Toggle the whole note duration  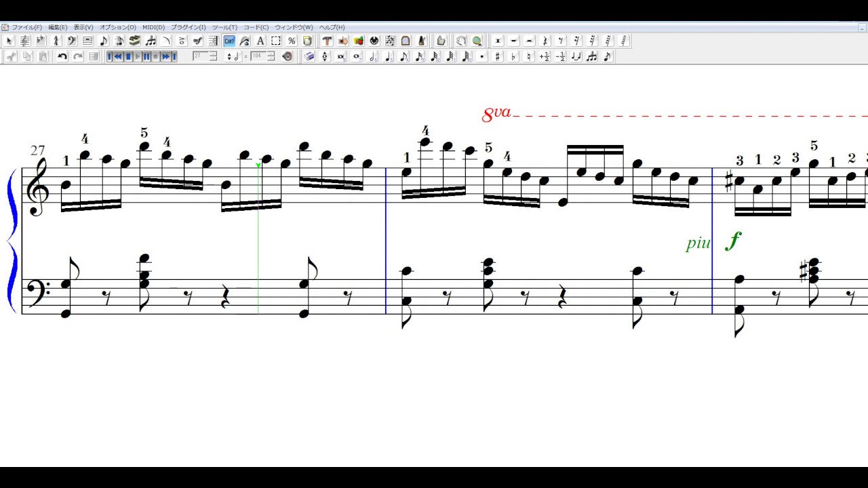point(357,56)
